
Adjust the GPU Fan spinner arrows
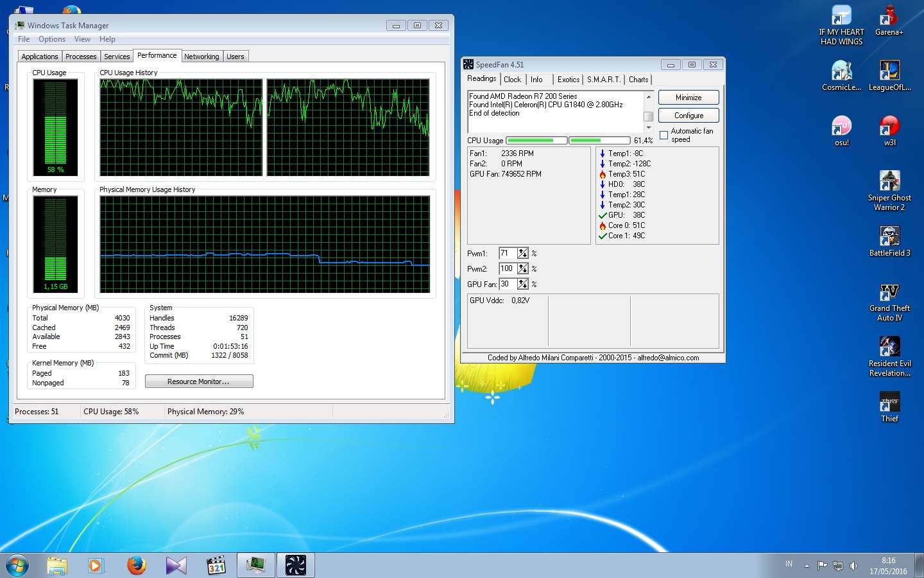point(523,284)
